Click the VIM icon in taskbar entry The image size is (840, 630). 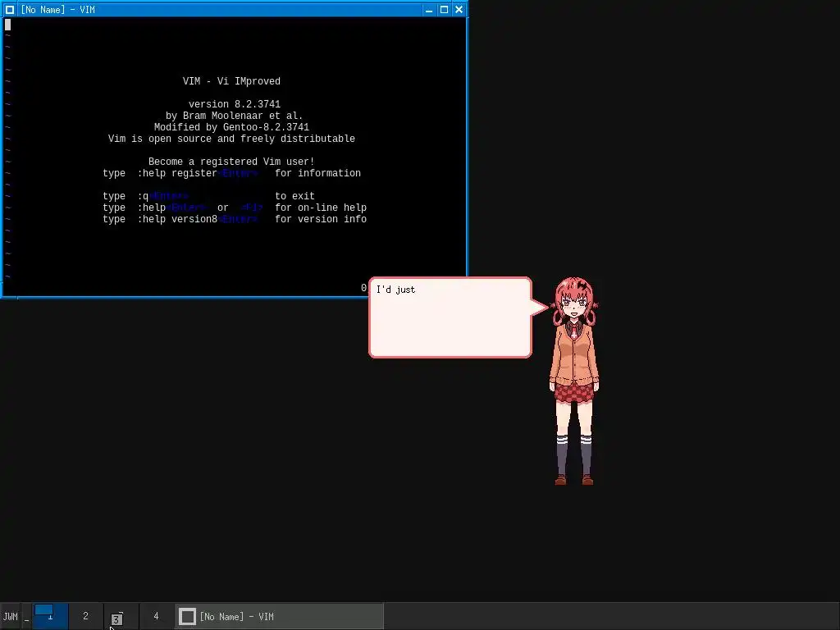[187, 617]
